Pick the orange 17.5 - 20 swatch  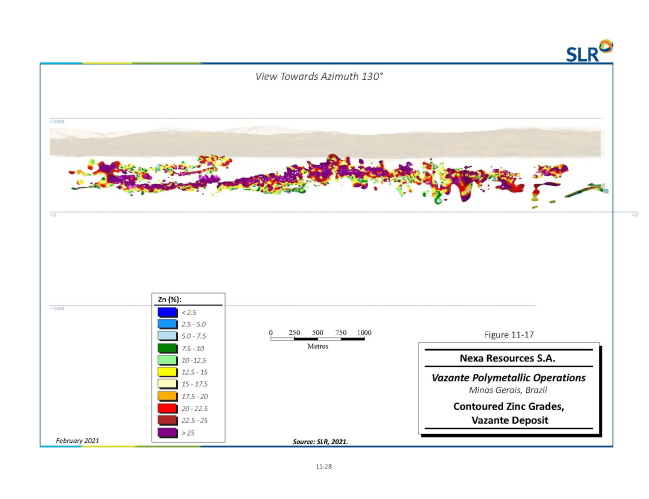pyautogui.click(x=165, y=396)
